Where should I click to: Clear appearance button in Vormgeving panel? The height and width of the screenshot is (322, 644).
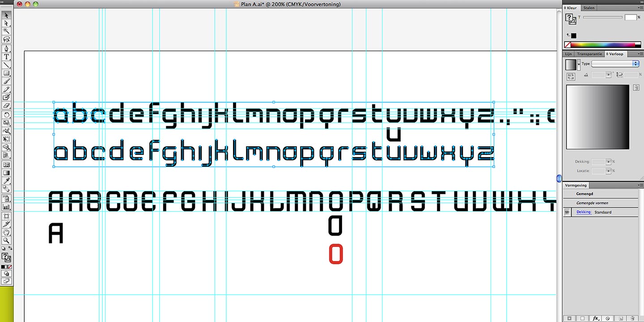coord(607,318)
